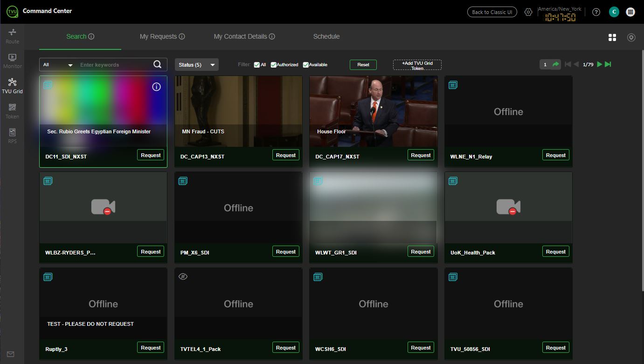The height and width of the screenshot is (364, 644).
Task: Click the info icon on Sec. Rubio card
Action: pyautogui.click(x=156, y=87)
